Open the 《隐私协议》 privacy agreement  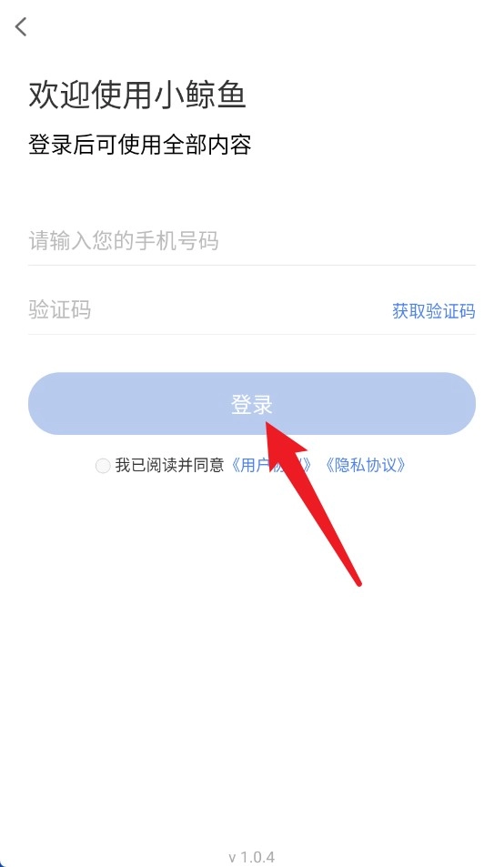364,466
